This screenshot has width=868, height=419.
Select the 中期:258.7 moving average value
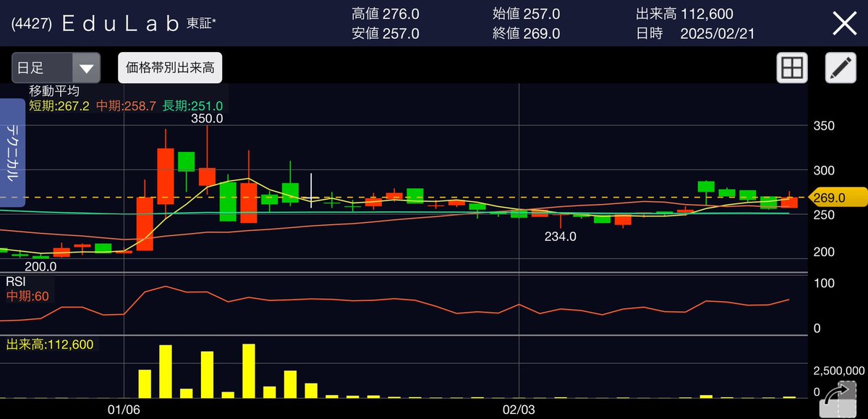click(126, 106)
